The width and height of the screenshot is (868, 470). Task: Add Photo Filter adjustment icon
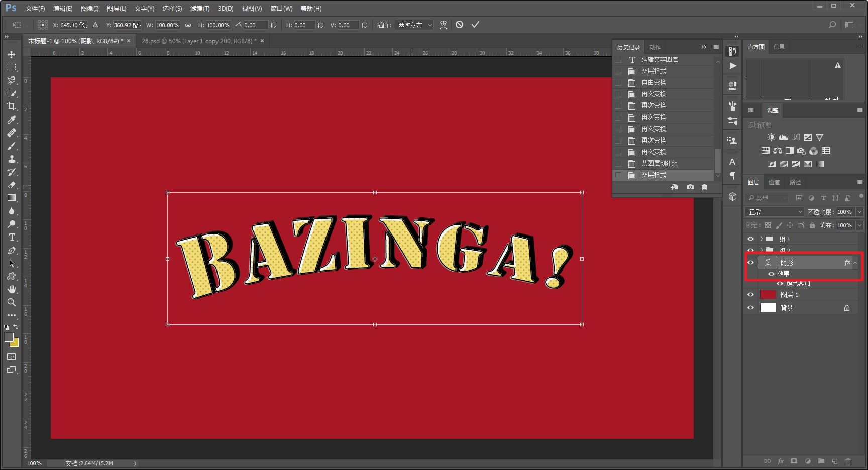(801, 151)
